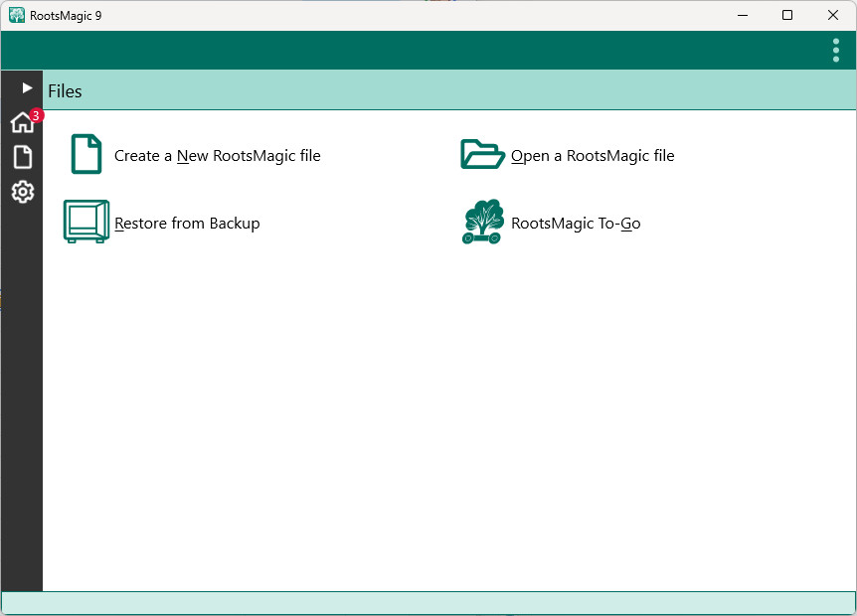Go to Home in the sidebar
Image resolution: width=857 pixels, height=616 pixels.
pos(21,123)
